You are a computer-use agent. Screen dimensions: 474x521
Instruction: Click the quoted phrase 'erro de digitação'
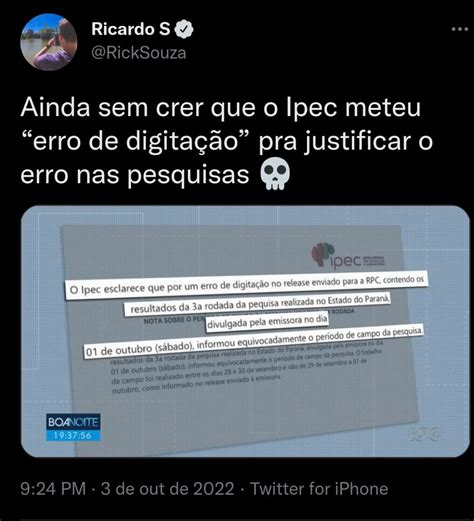pos(136,141)
